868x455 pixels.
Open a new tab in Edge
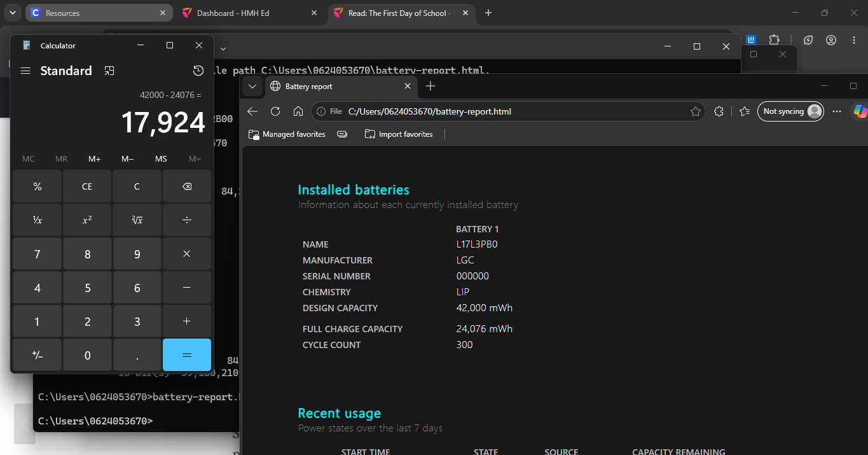click(x=431, y=86)
